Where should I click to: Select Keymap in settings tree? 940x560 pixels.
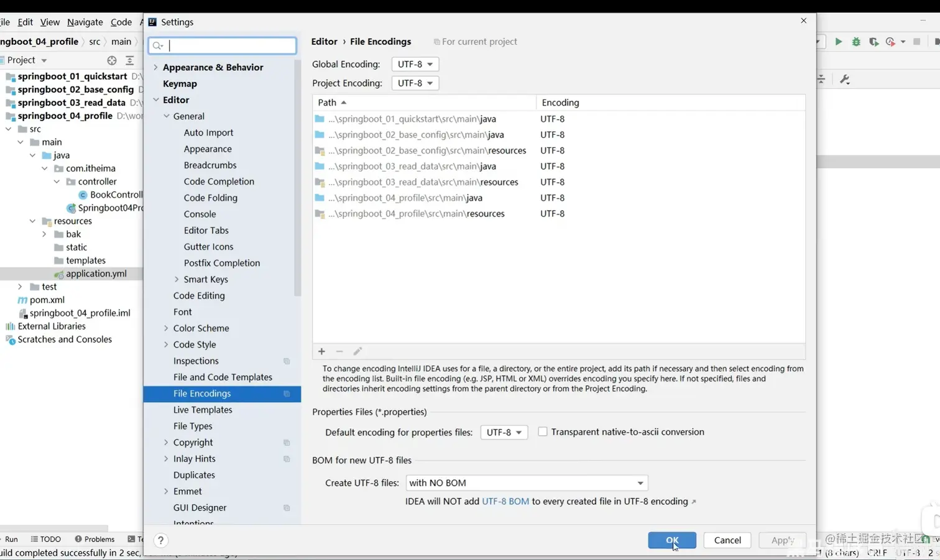[x=180, y=83]
